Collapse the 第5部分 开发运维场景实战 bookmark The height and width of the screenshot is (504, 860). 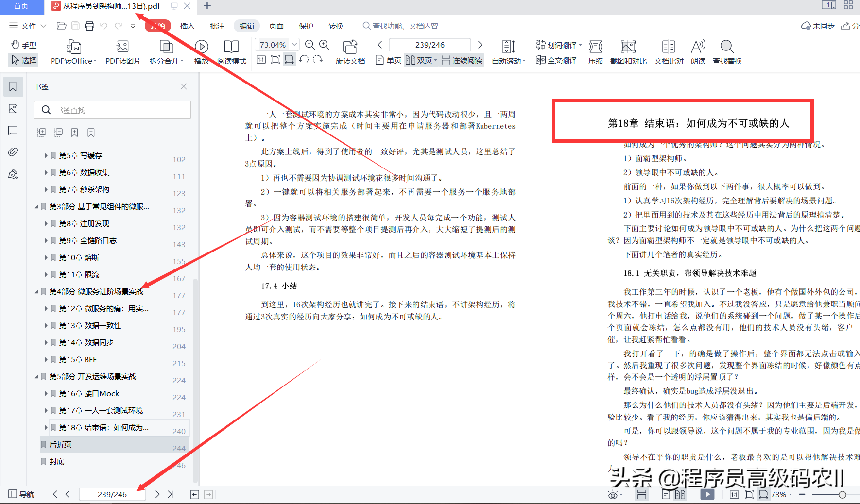pyautogui.click(x=36, y=377)
